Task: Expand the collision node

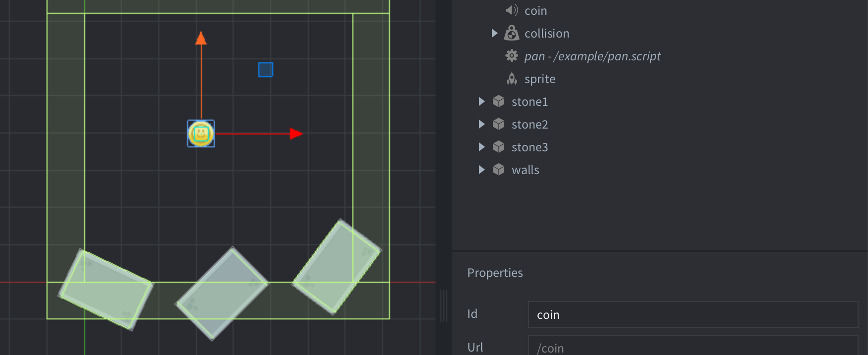Action: pyautogui.click(x=494, y=33)
